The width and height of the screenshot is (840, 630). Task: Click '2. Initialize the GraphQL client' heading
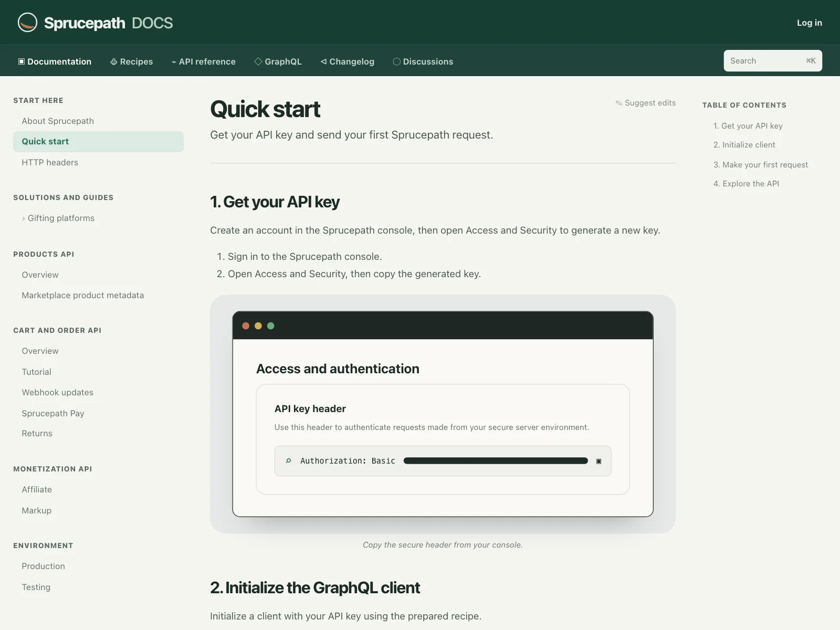click(315, 588)
